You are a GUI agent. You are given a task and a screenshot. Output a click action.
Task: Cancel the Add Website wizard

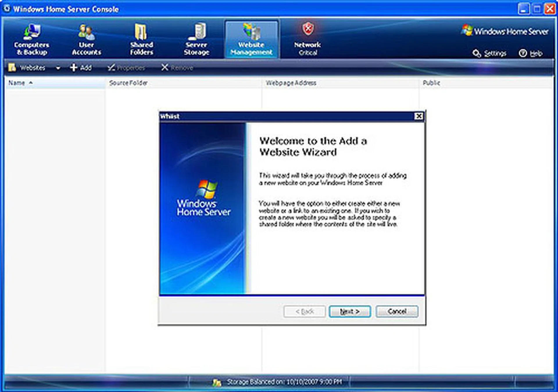[x=397, y=311]
